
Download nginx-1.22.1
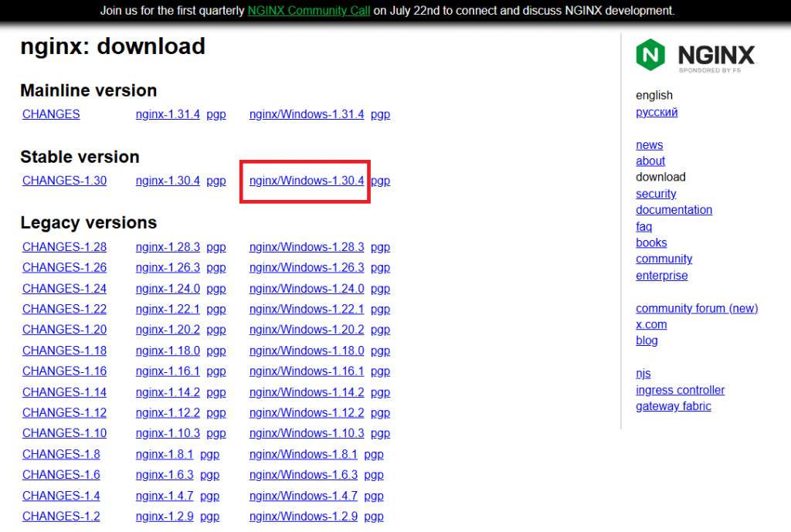pos(168,309)
